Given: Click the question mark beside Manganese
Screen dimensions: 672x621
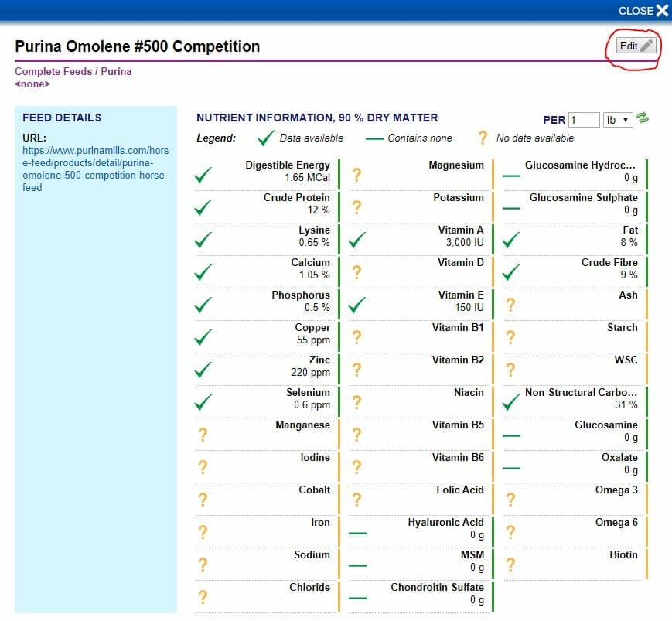Looking at the screenshot, I should tap(203, 435).
